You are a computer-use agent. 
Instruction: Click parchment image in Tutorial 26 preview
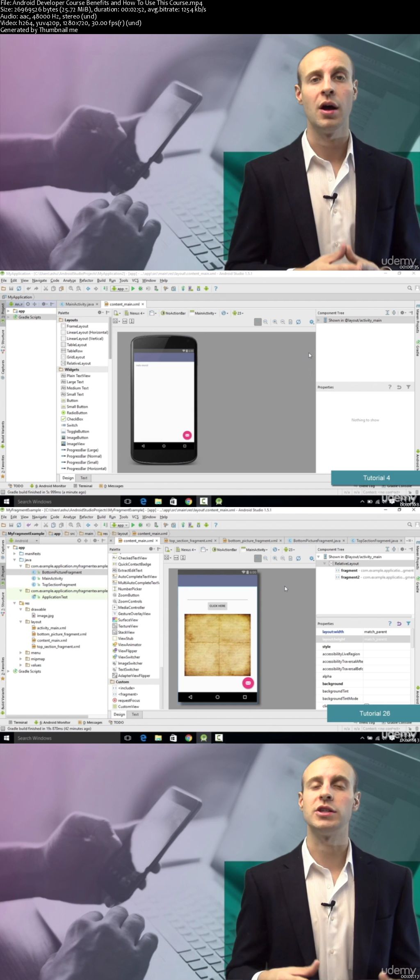217,645
